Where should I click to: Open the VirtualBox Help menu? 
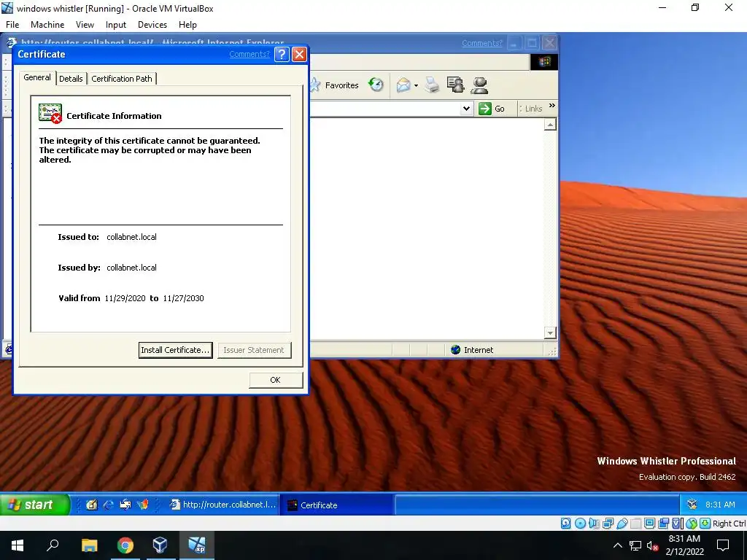[x=187, y=25]
